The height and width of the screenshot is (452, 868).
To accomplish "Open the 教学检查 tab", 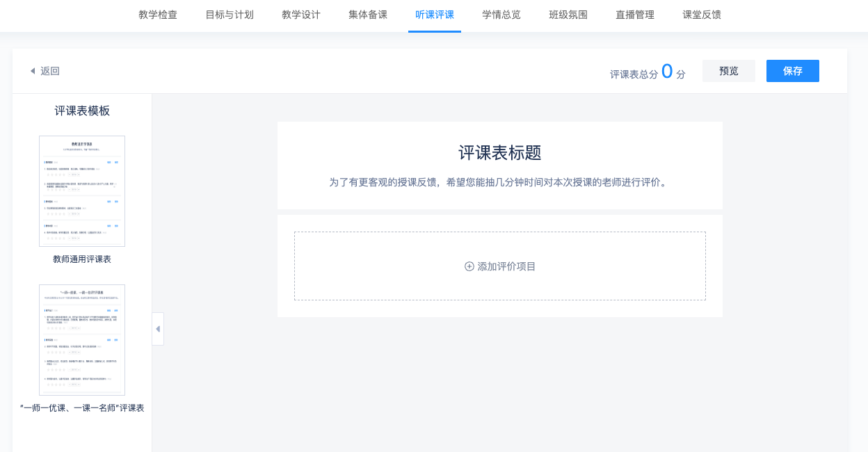I will pyautogui.click(x=158, y=15).
